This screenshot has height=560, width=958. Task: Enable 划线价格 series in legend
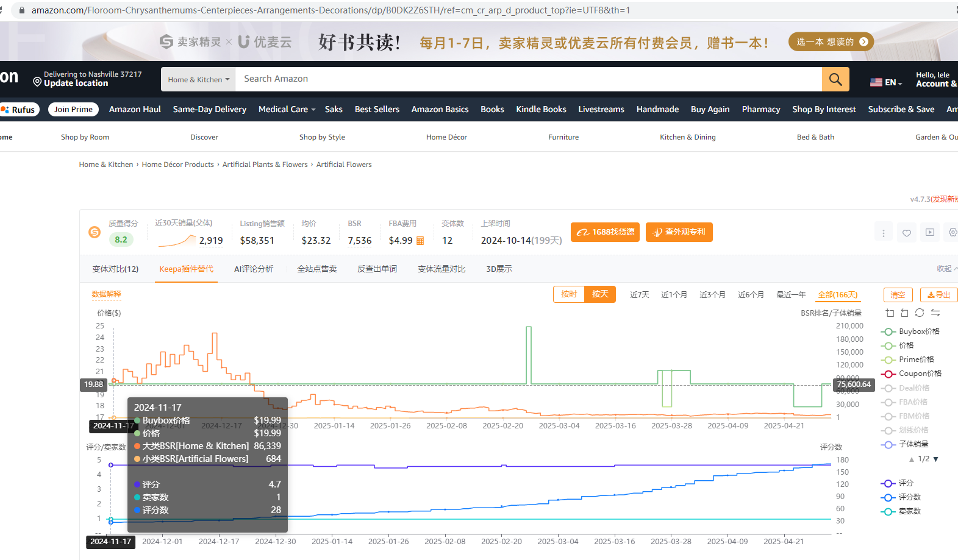[x=905, y=430]
